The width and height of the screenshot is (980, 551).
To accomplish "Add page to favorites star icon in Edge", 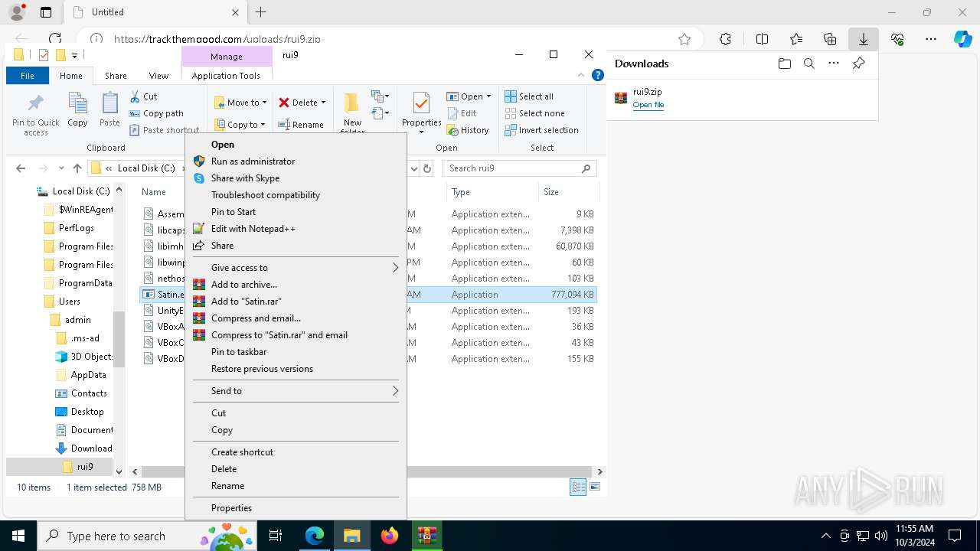I will (x=684, y=39).
